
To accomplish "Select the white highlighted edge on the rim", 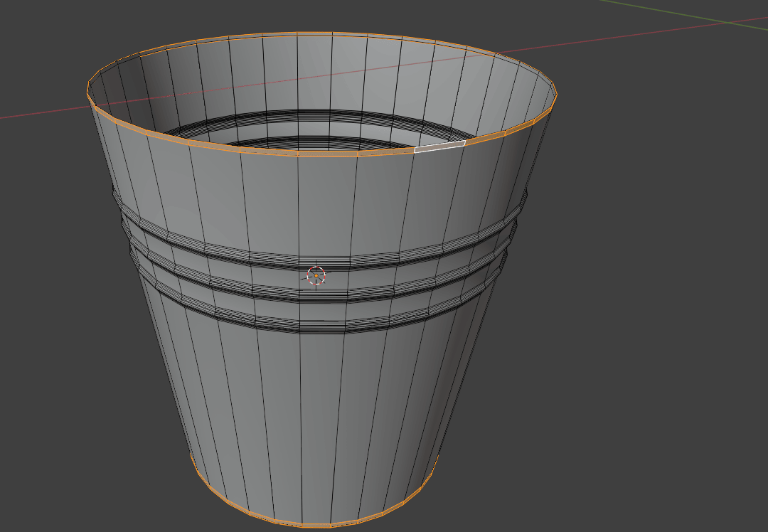I will [439, 146].
